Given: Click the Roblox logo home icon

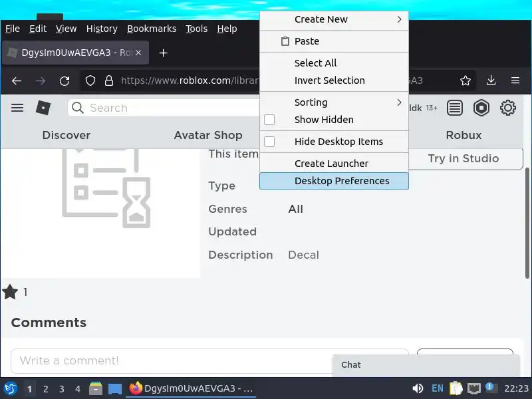Looking at the screenshot, I should tap(43, 108).
